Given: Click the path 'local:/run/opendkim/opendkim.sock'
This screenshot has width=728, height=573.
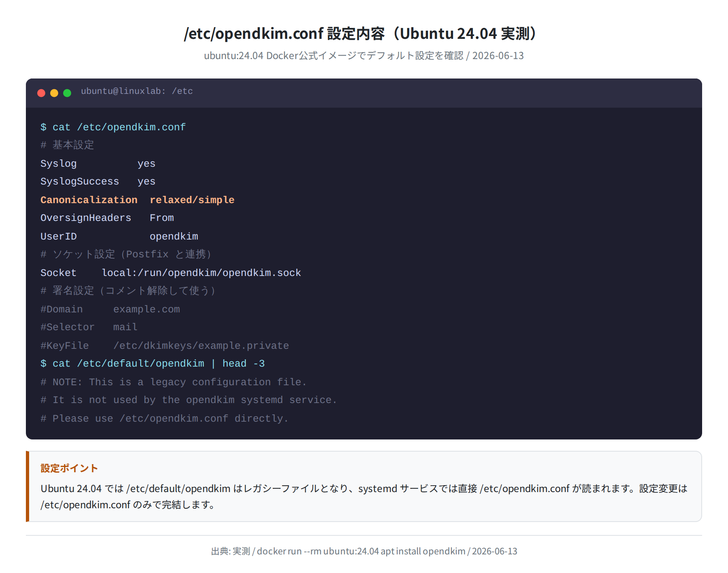Looking at the screenshot, I should (201, 273).
